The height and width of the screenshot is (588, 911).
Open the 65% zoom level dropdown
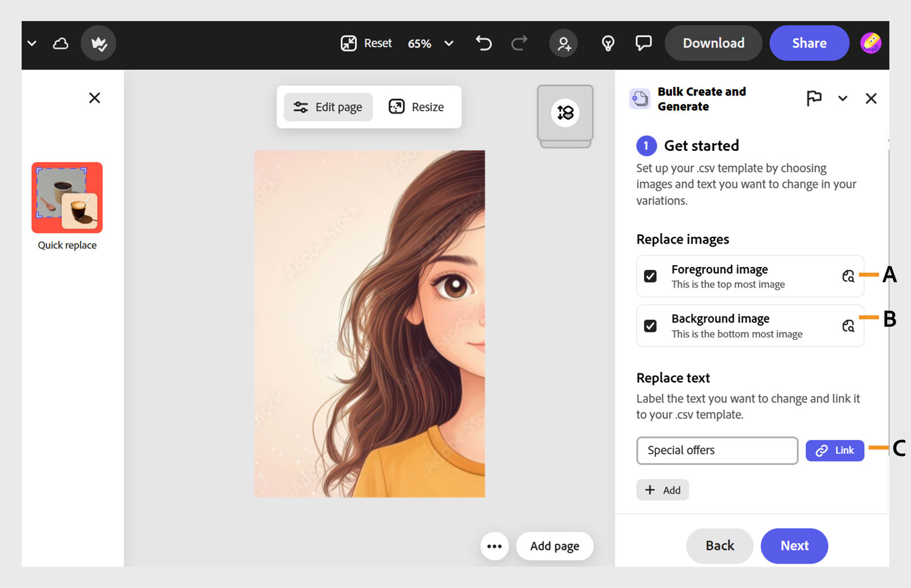tap(449, 43)
